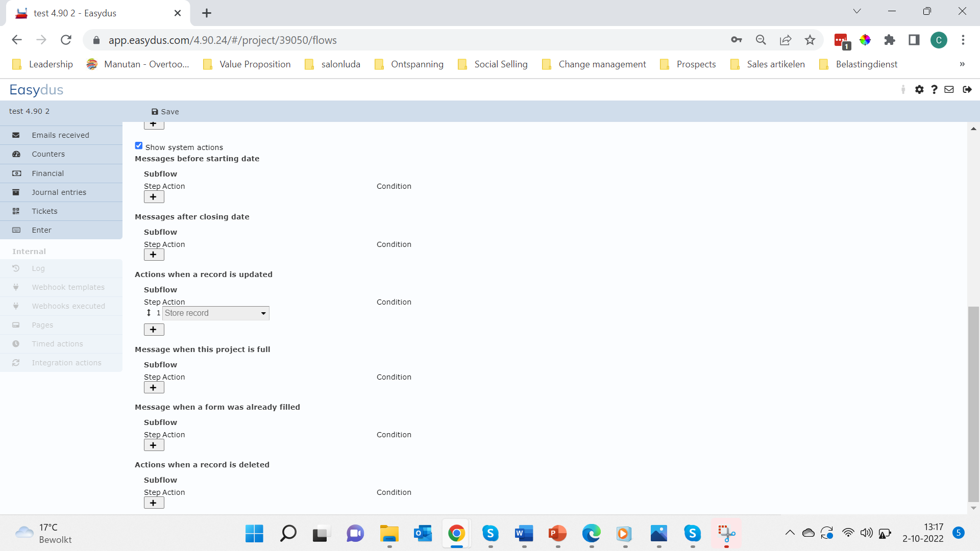Toggle Show system actions checkbox
The width and height of the screenshot is (980, 551).
(139, 146)
